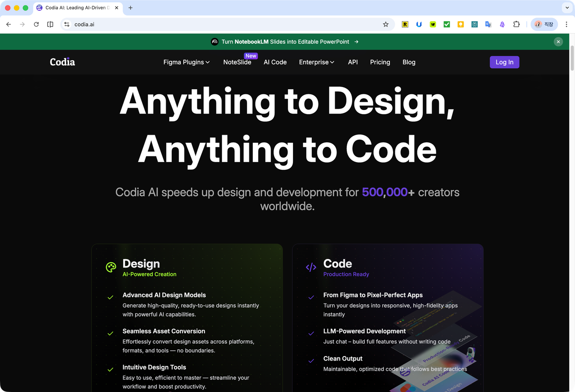
Task: Open a new browser tab
Action: click(x=131, y=8)
